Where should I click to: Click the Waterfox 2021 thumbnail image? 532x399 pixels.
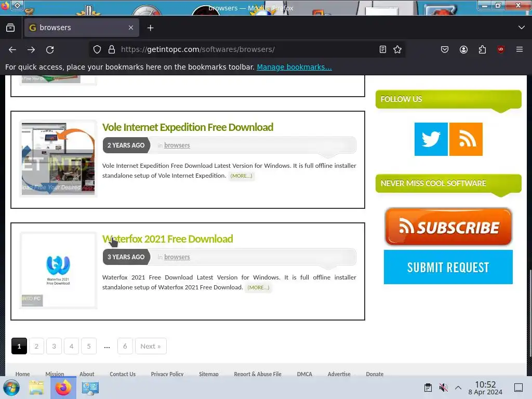tap(58, 270)
